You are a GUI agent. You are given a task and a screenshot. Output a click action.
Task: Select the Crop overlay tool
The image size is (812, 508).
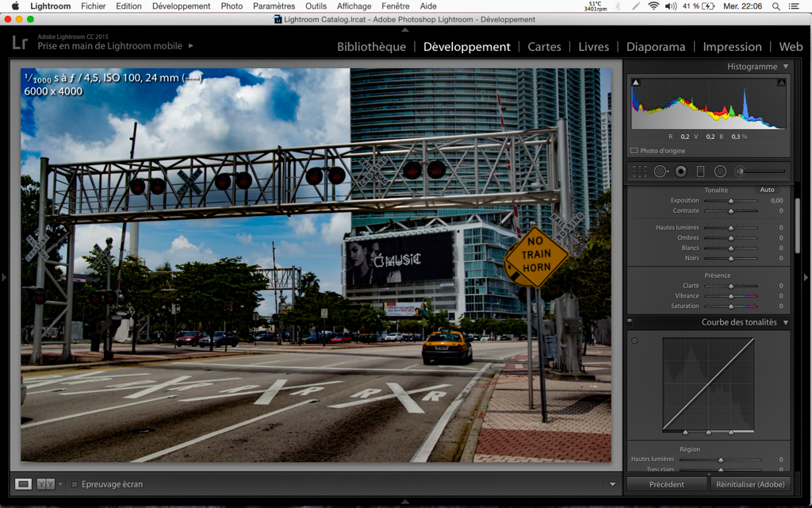coord(639,171)
